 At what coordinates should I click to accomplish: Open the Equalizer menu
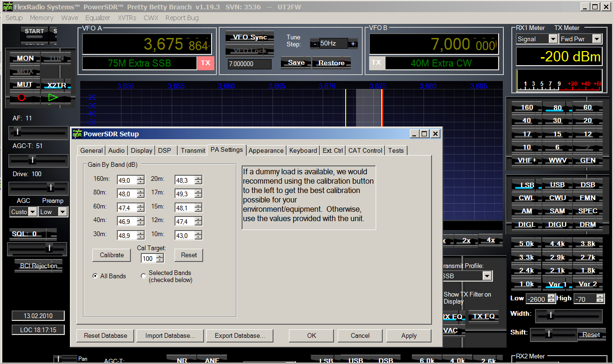(x=98, y=18)
